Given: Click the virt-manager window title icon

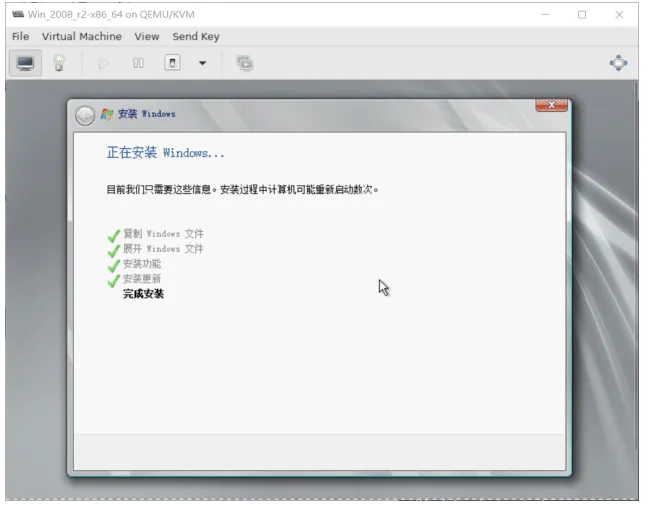Looking at the screenshot, I should tap(18, 15).
